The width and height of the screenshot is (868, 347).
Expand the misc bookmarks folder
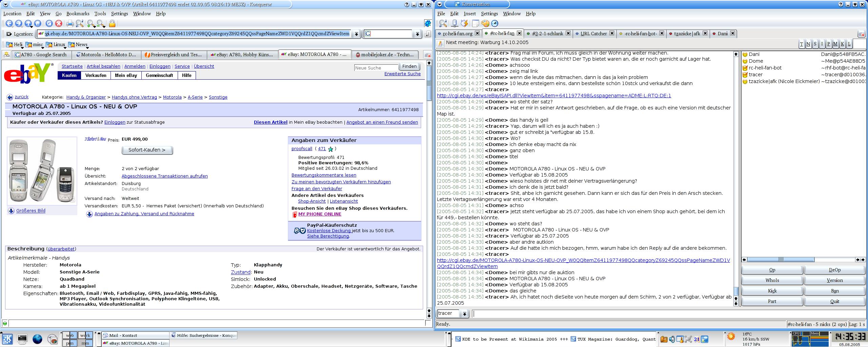[x=34, y=44]
